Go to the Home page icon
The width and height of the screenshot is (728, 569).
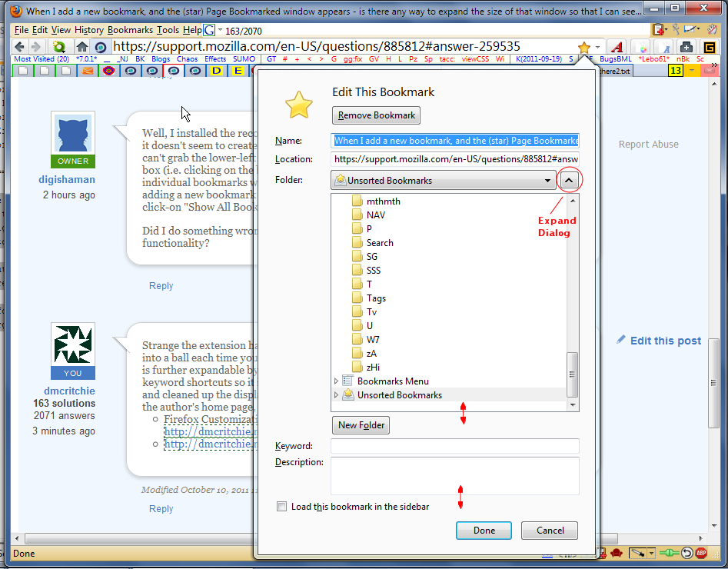click(x=82, y=46)
